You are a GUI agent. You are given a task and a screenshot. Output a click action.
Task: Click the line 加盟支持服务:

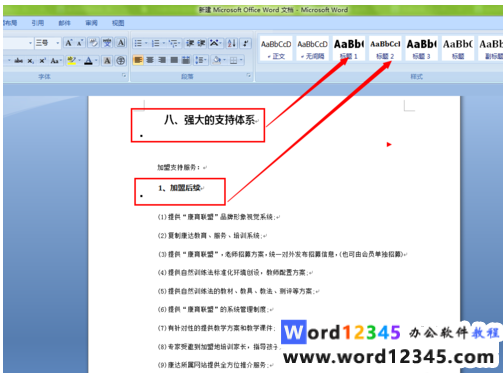coord(179,167)
